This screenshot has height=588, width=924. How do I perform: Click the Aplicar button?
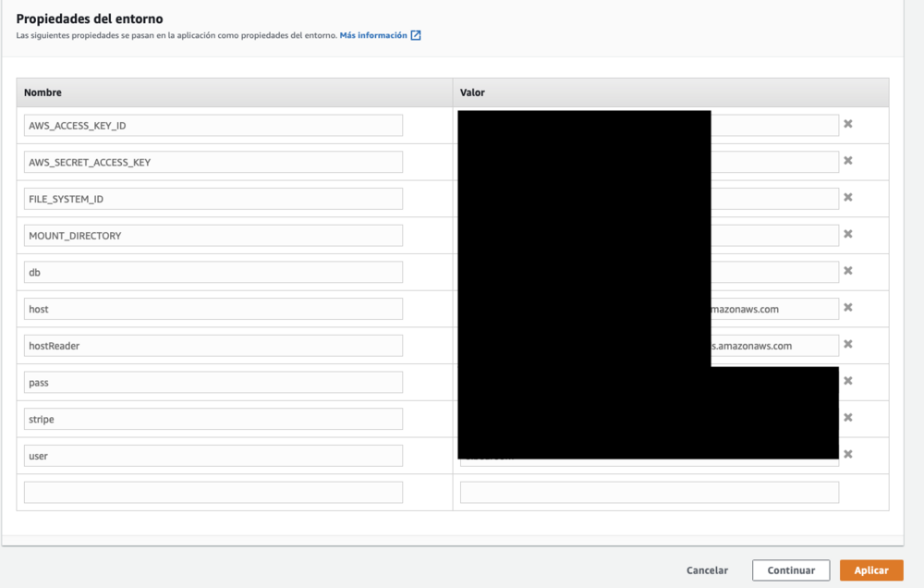[870, 570]
